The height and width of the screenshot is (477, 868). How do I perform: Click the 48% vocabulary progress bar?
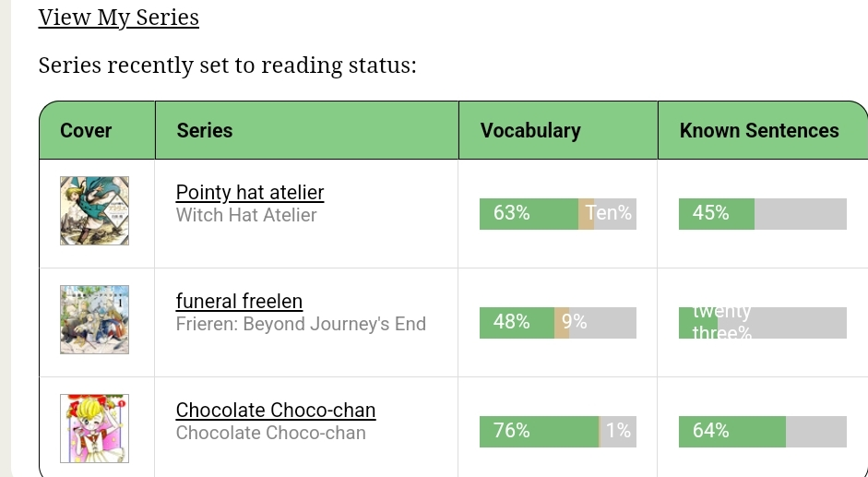coord(558,322)
